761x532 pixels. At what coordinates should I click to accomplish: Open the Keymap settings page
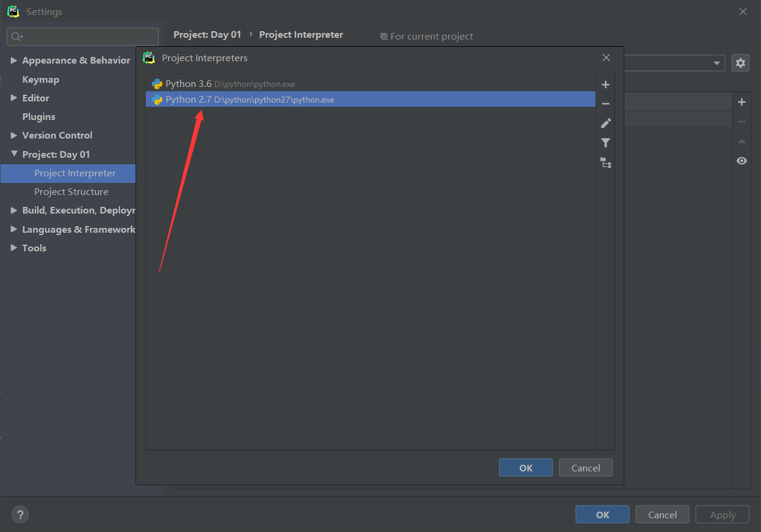coord(41,79)
